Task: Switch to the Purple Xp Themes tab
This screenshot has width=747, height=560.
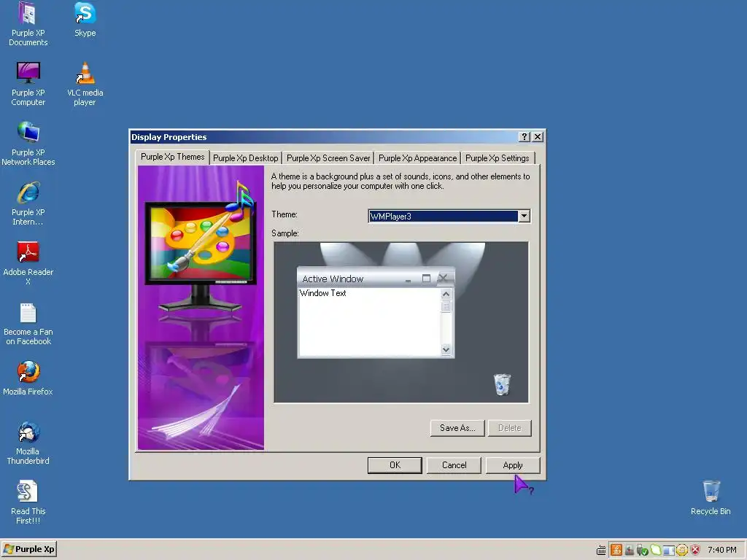Action: (x=172, y=157)
